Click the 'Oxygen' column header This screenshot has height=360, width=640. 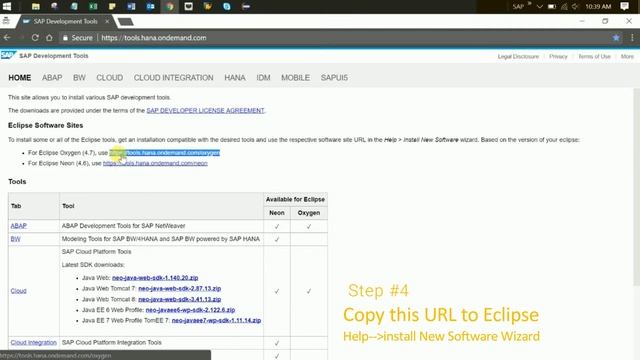tap(309, 213)
